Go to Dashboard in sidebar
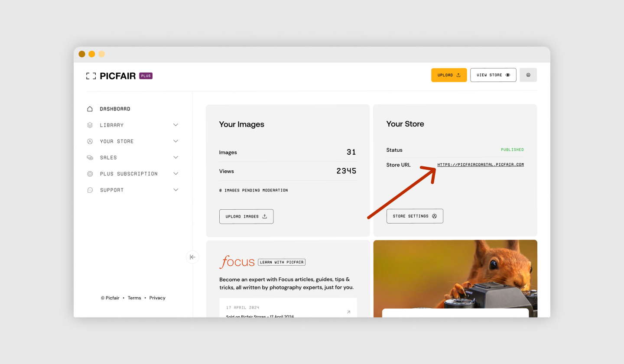Image resolution: width=624 pixels, height=364 pixels. (x=115, y=109)
